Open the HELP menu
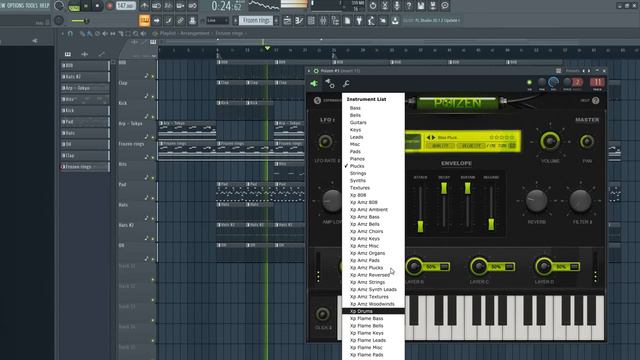 (x=44, y=6)
